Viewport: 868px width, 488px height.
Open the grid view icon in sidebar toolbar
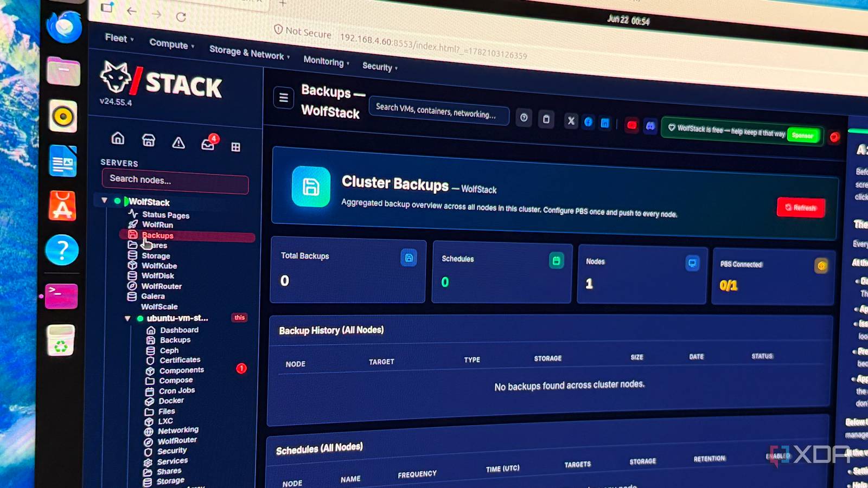[x=235, y=147]
